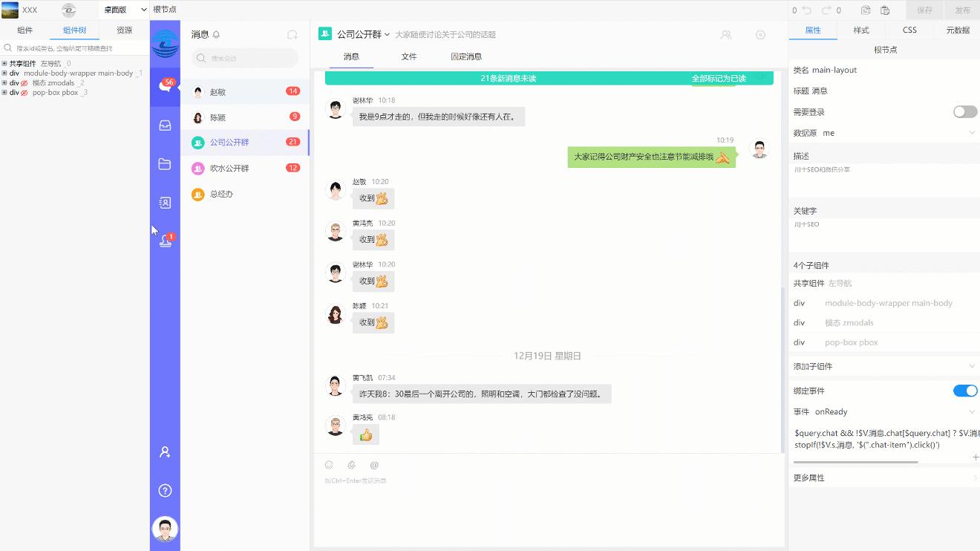Switch to the 资源 tab
The width and height of the screenshot is (980, 551).
(x=124, y=30)
